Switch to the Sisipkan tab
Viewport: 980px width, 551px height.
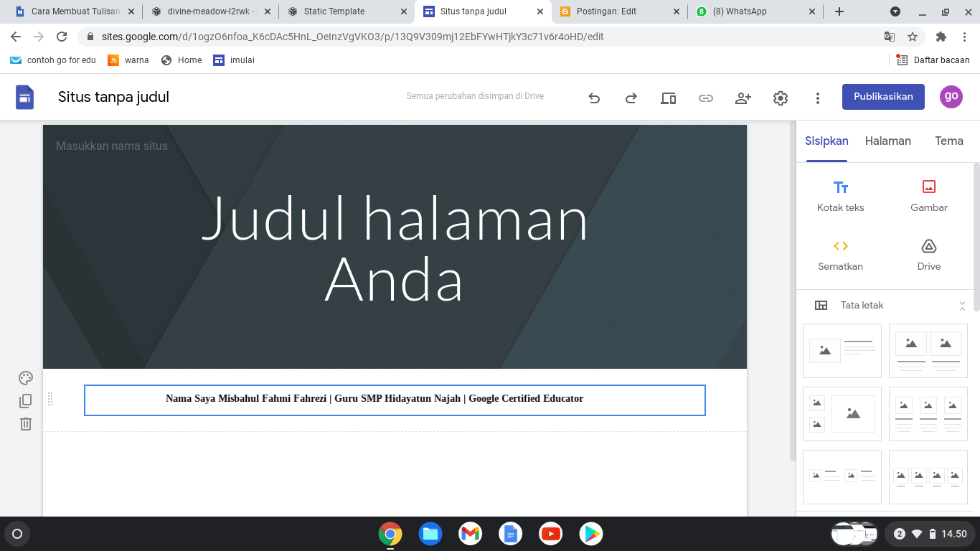tap(826, 141)
